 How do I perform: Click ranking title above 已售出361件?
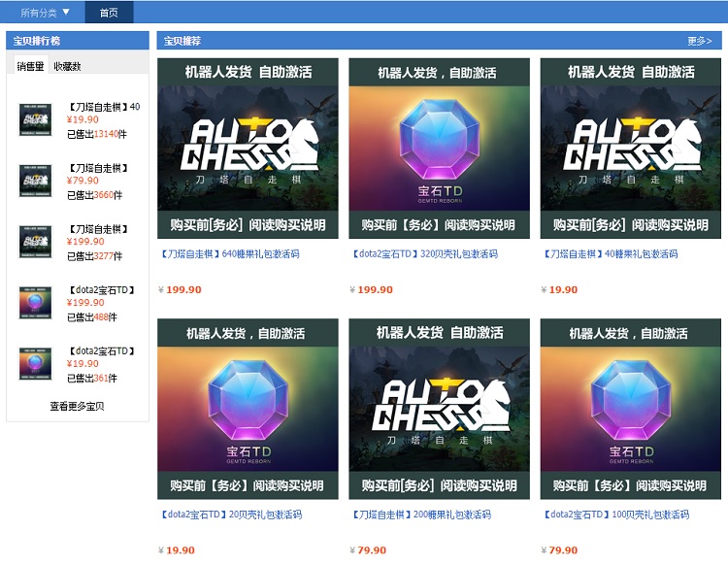(102, 351)
